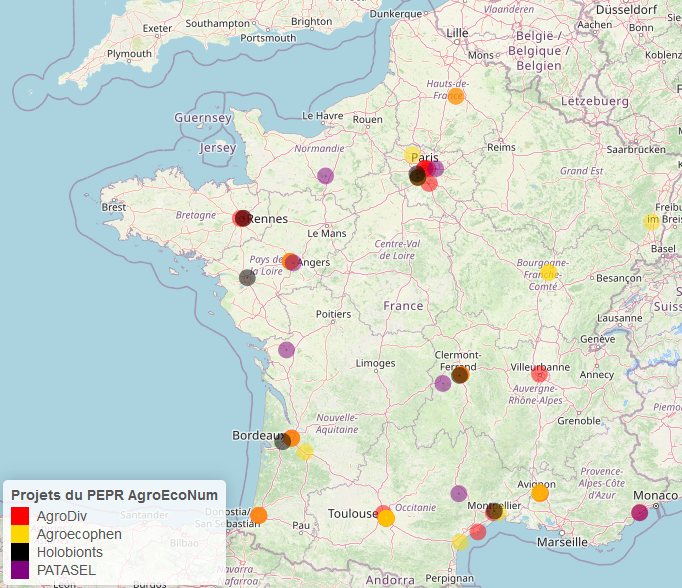
Task: Click the yellow Agroecophen legend swatch
Action: tap(20, 534)
